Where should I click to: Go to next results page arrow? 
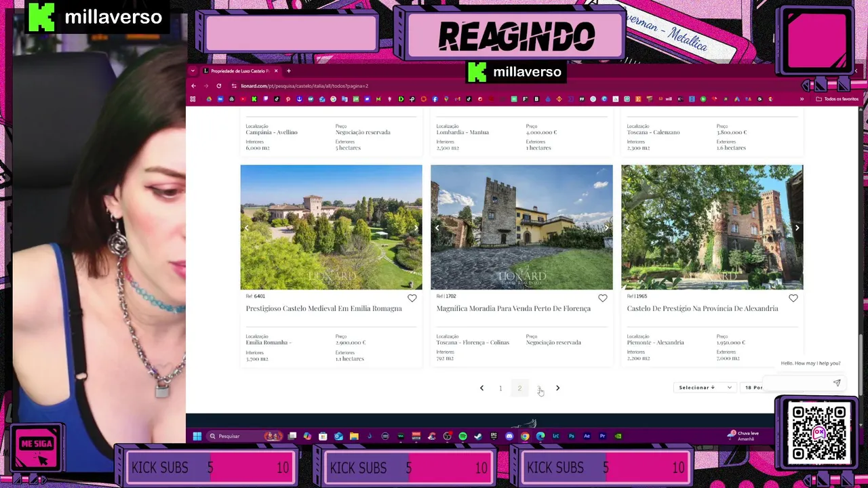tap(557, 388)
